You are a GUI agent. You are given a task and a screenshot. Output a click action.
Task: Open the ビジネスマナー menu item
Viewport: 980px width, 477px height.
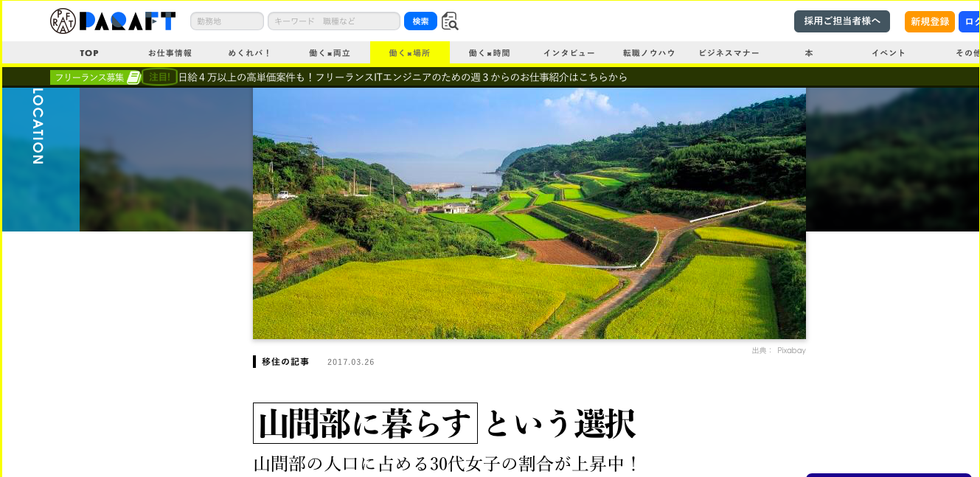pyautogui.click(x=729, y=53)
